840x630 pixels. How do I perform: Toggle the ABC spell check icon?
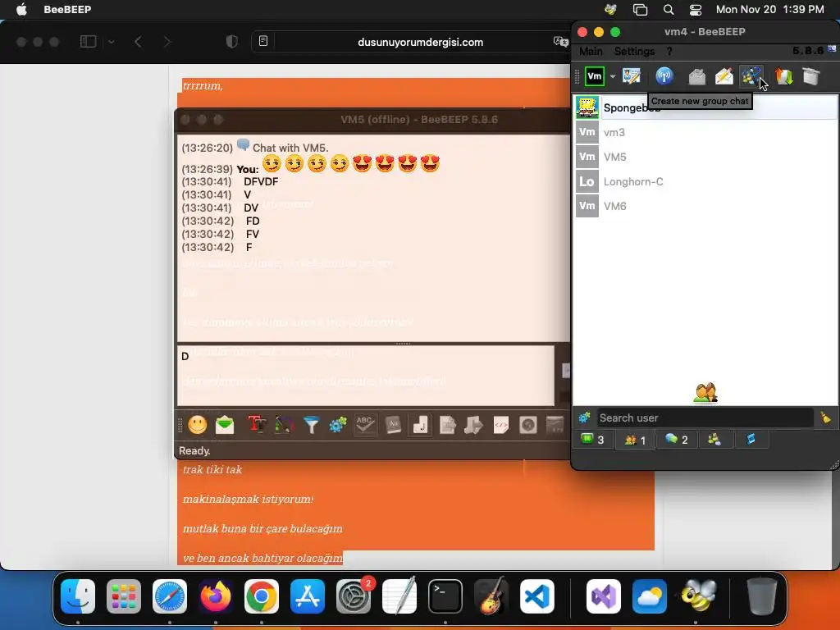(365, 426)
